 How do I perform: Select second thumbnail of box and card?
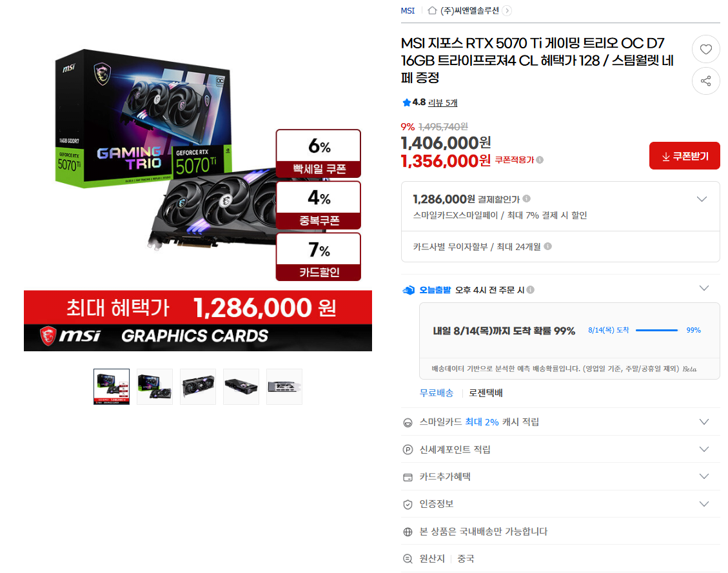(x=155, y=387)
